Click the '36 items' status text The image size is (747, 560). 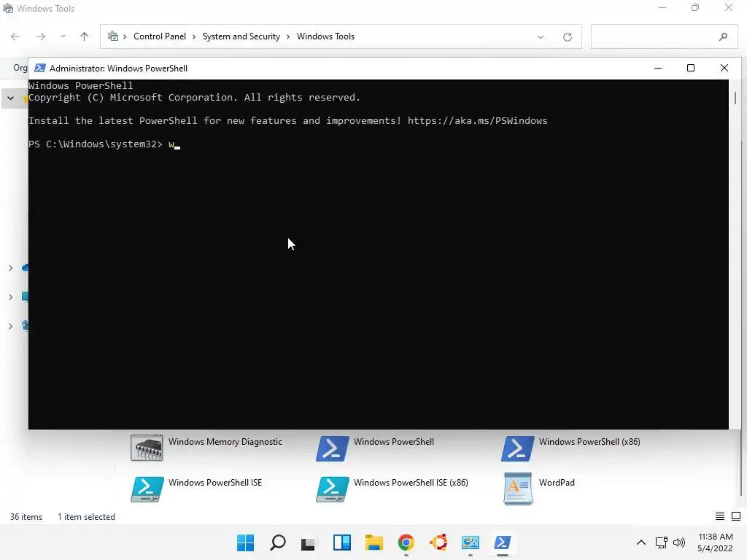(26, 517)
